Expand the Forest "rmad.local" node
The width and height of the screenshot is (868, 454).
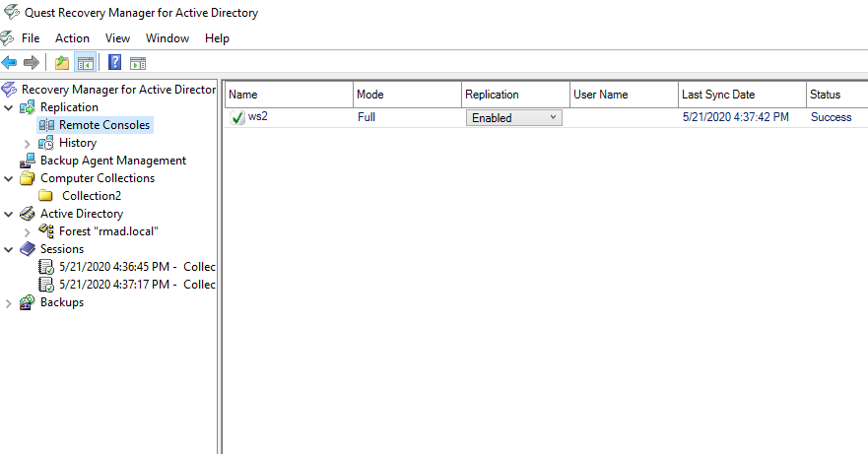(27, 232)
